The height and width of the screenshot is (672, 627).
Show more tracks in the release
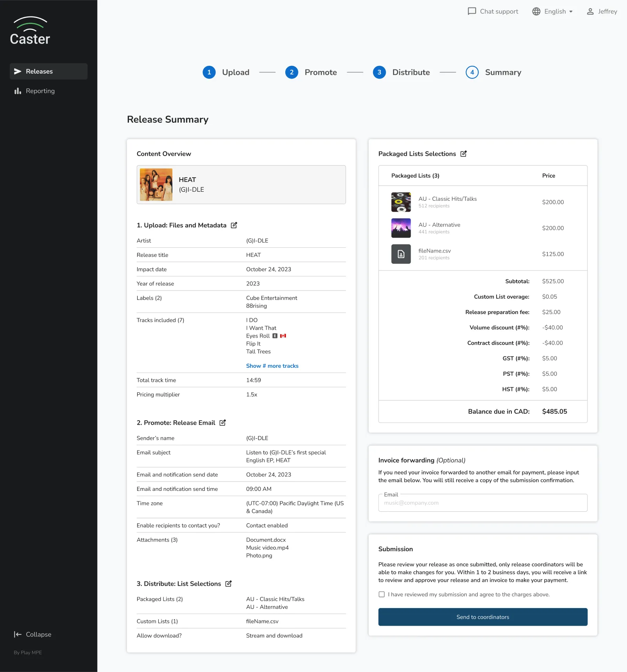(x=272, y=365)
